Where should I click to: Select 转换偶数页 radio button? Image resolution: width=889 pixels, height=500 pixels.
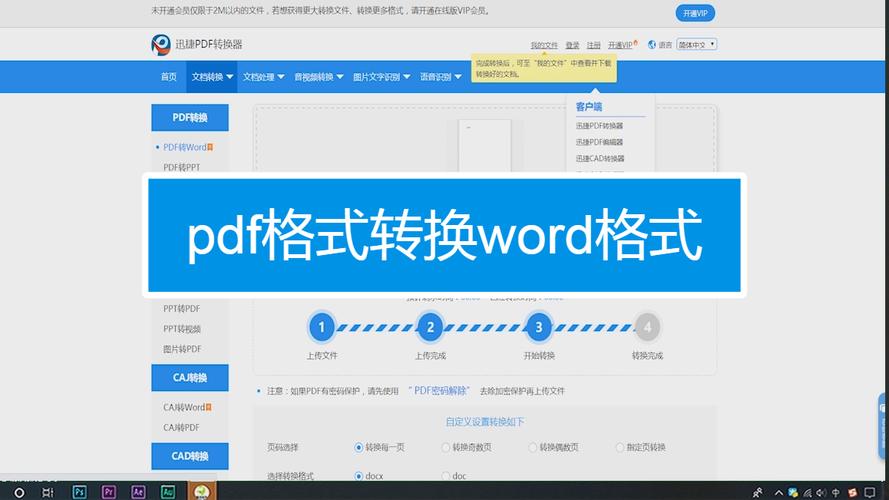532,447
